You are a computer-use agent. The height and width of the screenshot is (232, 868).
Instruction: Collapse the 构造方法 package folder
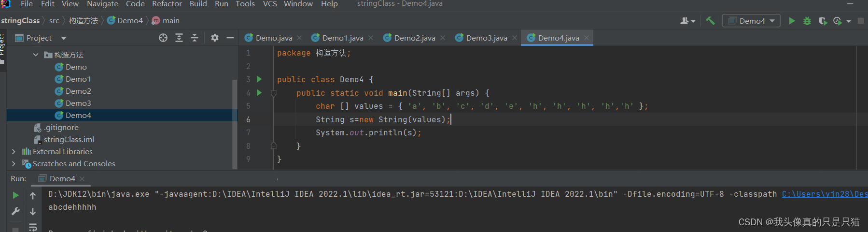click(x=36, y=55)
